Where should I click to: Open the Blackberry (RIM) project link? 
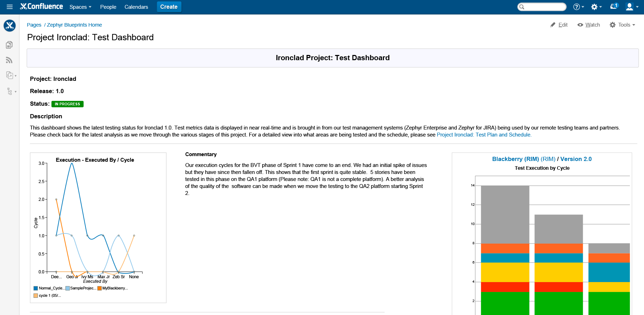(x=524, y=159)
